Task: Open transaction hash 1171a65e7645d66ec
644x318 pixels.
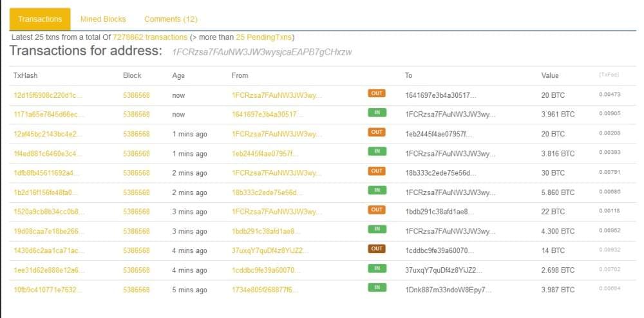Action: click(48, 115)
